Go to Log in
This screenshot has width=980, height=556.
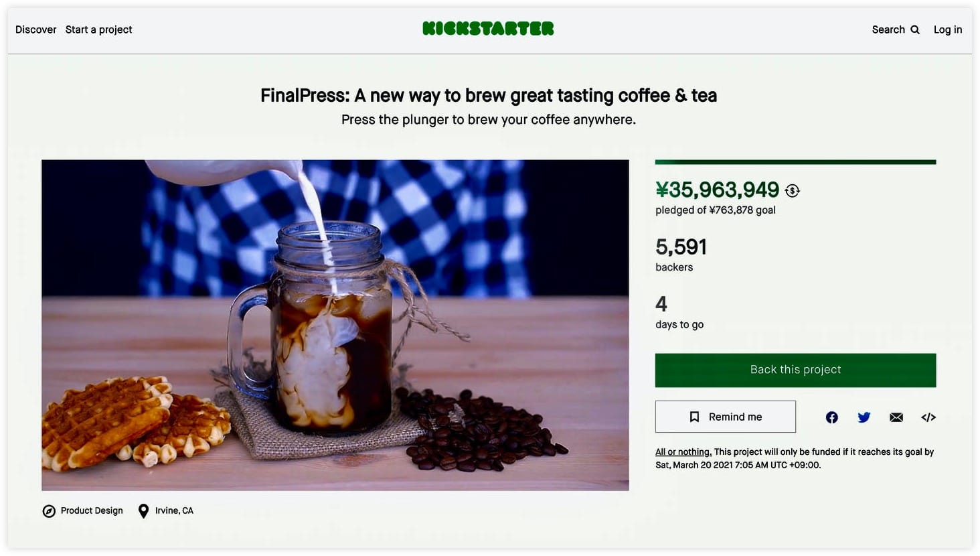coord(948,29)
